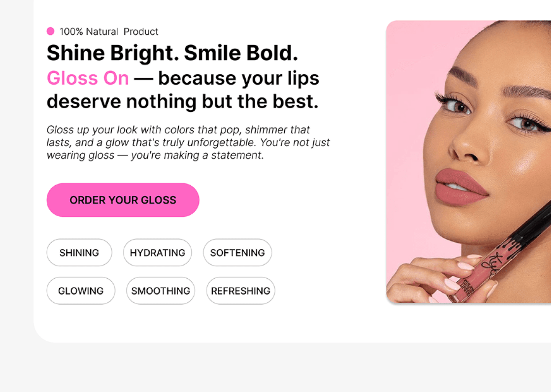Click the pink "Gloss On" text

point(88,78)
